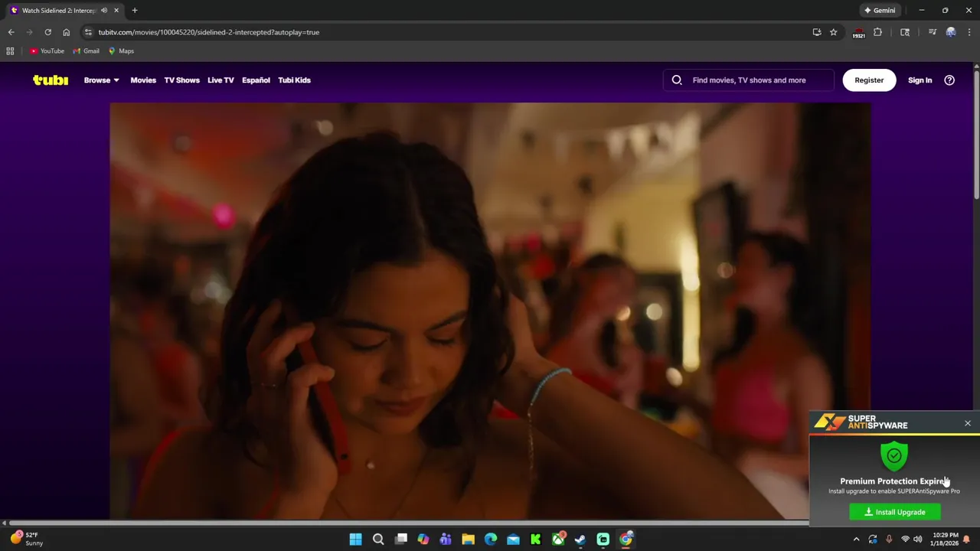Open the Maps bookmark

point(121,51)
